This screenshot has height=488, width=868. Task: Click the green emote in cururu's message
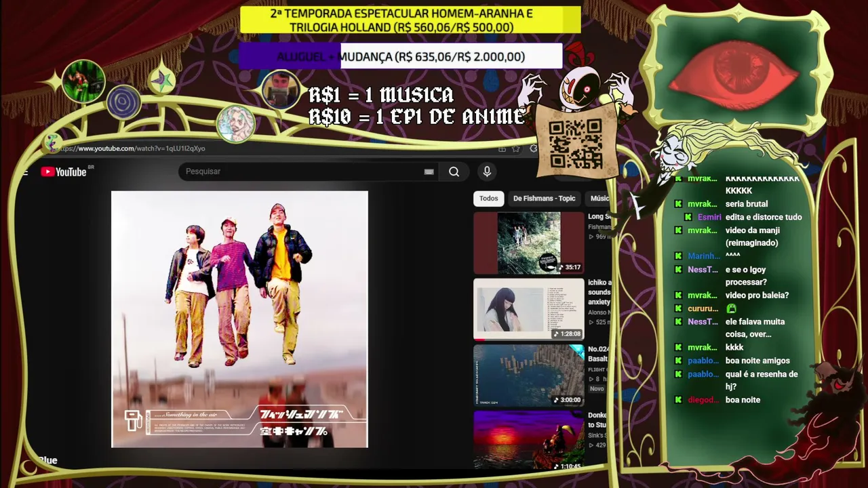click(x=731, y=308)
